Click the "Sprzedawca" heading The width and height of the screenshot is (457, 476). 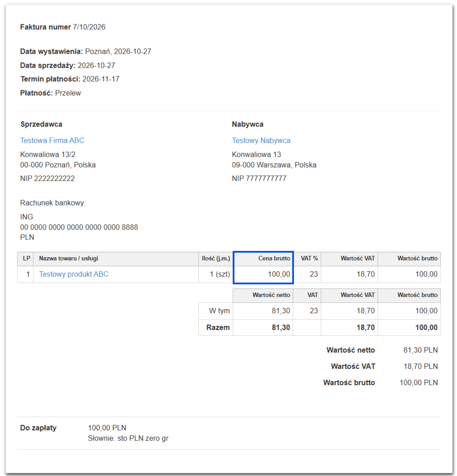pyautogui.click(x=41, y=124)
